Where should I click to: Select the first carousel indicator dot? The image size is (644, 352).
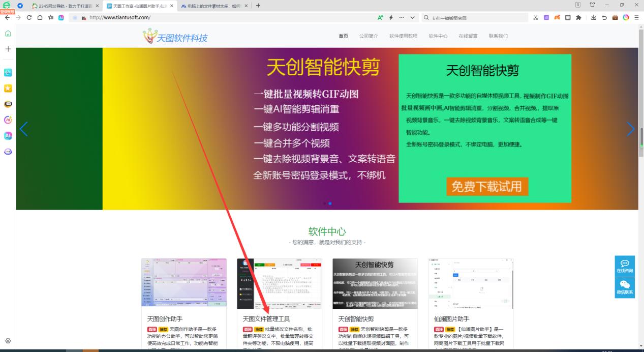325,203
